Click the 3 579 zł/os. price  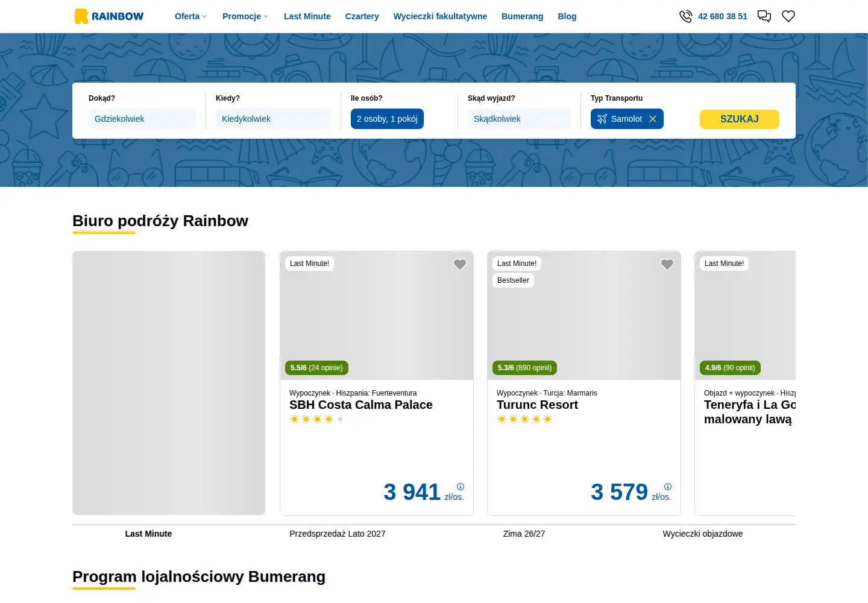click(x=631, y=492)
